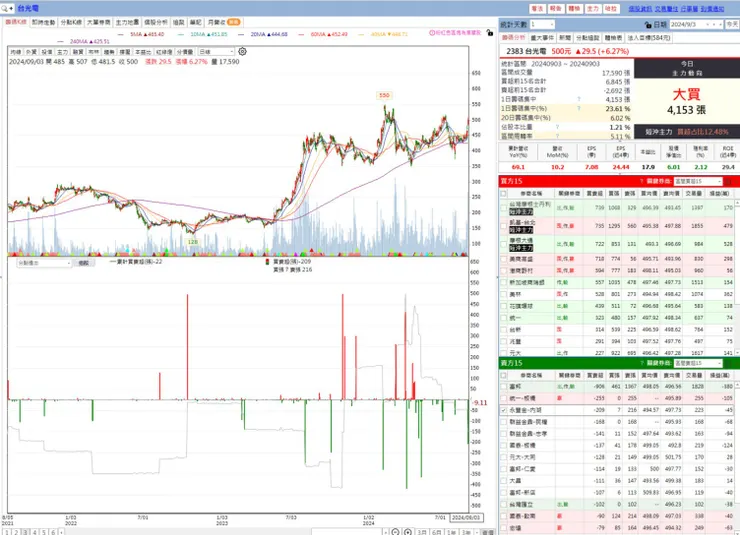This screenshot has height=535, width=740.
Task: Check the 凱基-台北 buyer checkbox
Action: 504,226
